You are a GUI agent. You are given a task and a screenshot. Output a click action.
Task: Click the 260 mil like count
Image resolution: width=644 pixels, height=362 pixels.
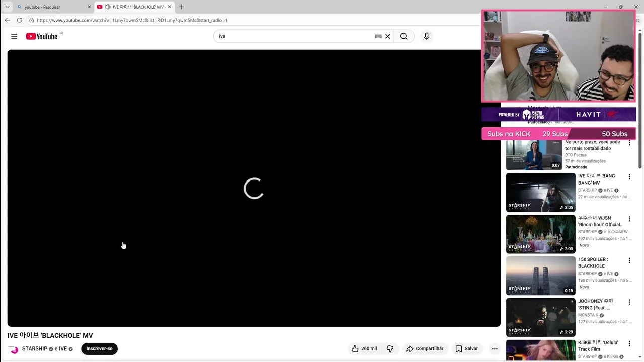(x=369, y=348)
